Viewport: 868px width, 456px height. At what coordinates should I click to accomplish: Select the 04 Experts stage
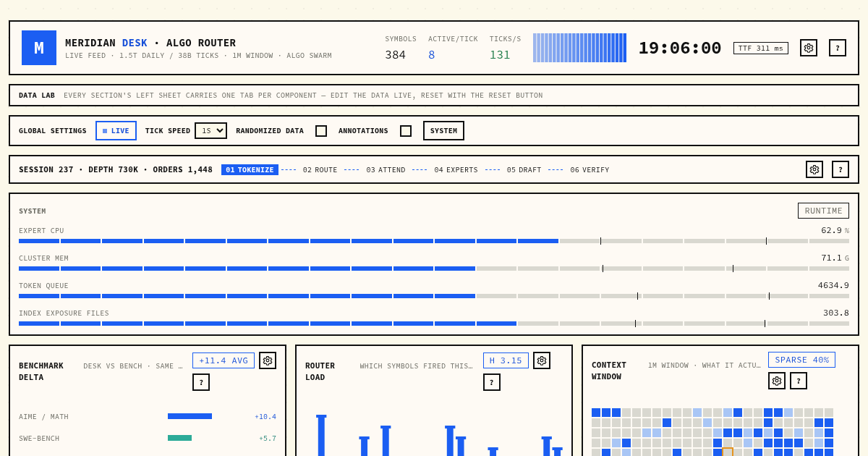point(456,170)
